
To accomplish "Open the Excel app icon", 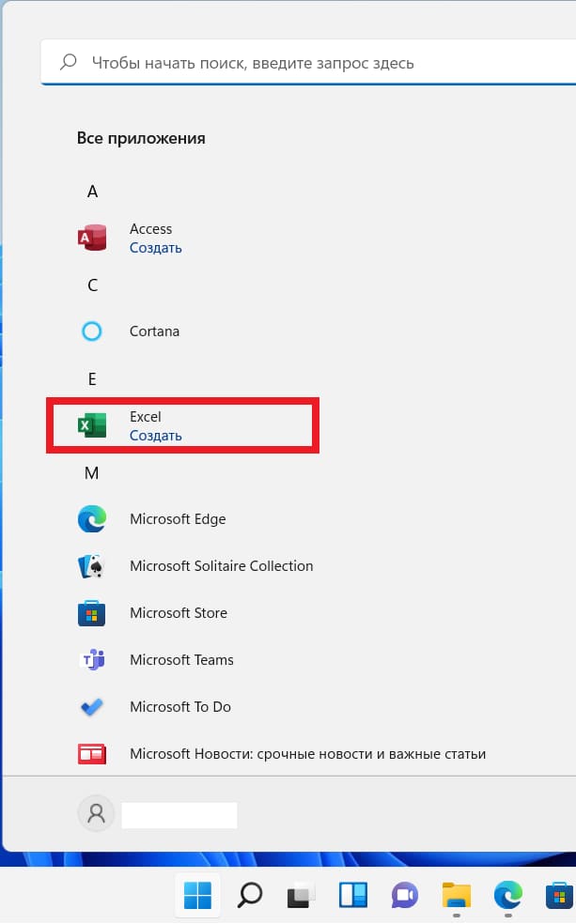I will [92, 424].
